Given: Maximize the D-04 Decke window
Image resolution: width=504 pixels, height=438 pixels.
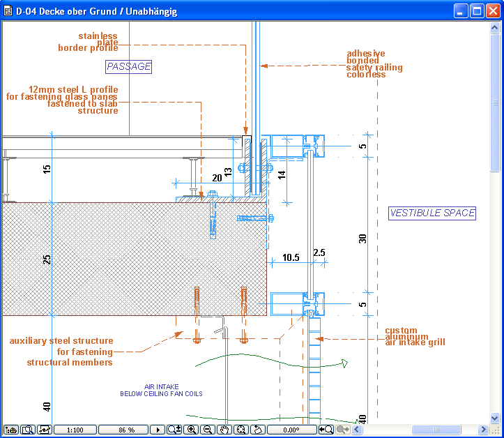Looking at the screenshot, I should click(477, 11).
